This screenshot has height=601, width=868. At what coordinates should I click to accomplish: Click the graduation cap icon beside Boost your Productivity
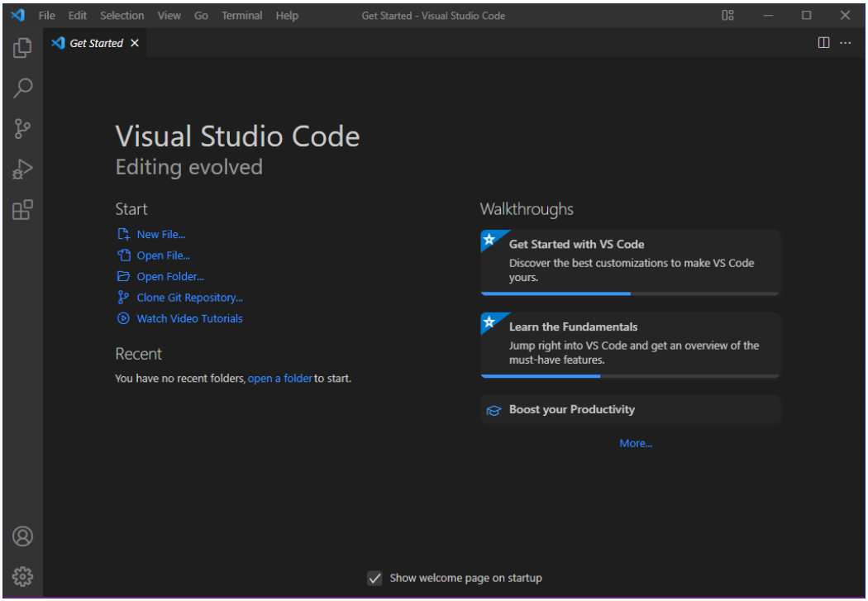coord(494,411)
